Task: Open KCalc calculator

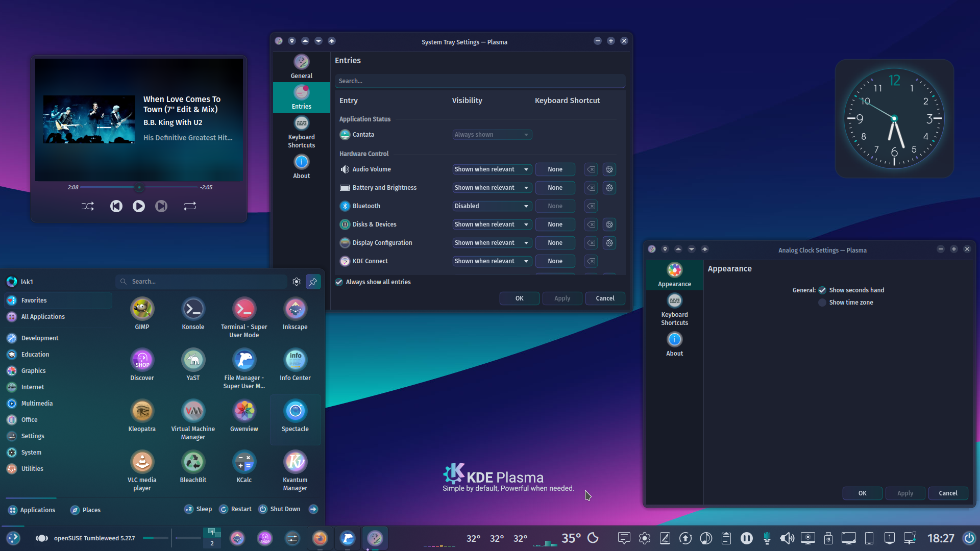Action: [x=244, y=466]
